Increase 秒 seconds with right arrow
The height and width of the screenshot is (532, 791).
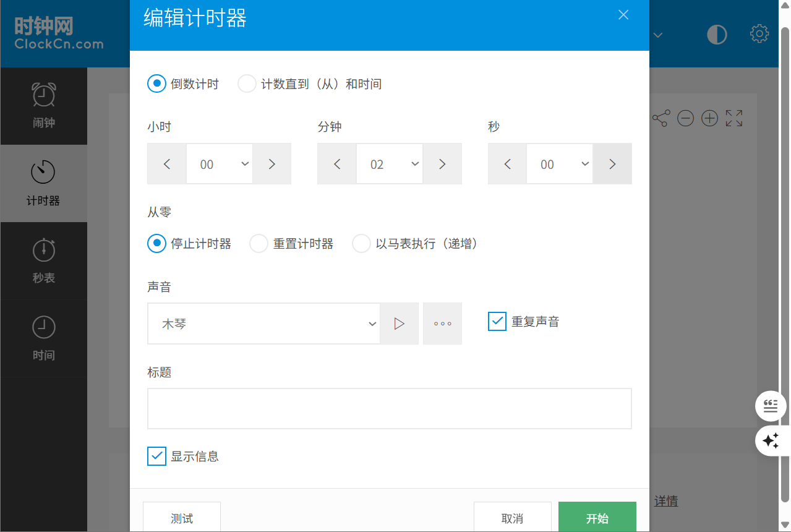point(612,164)
